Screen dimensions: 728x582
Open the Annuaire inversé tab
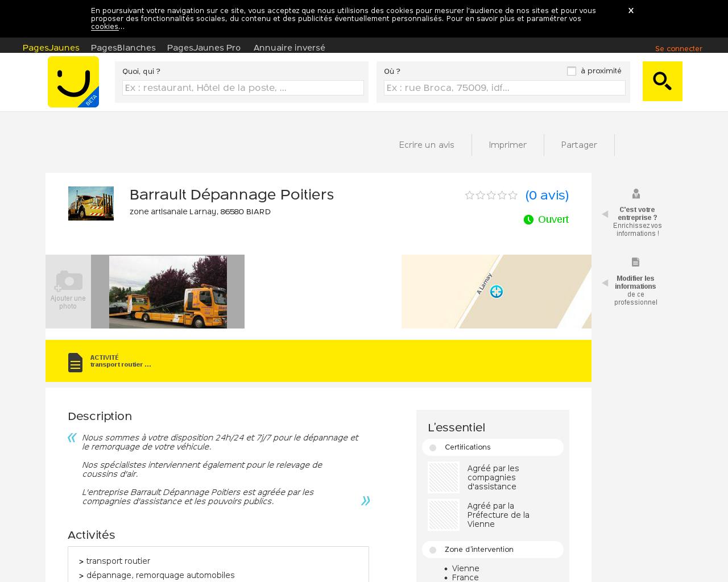click(289, 48)
